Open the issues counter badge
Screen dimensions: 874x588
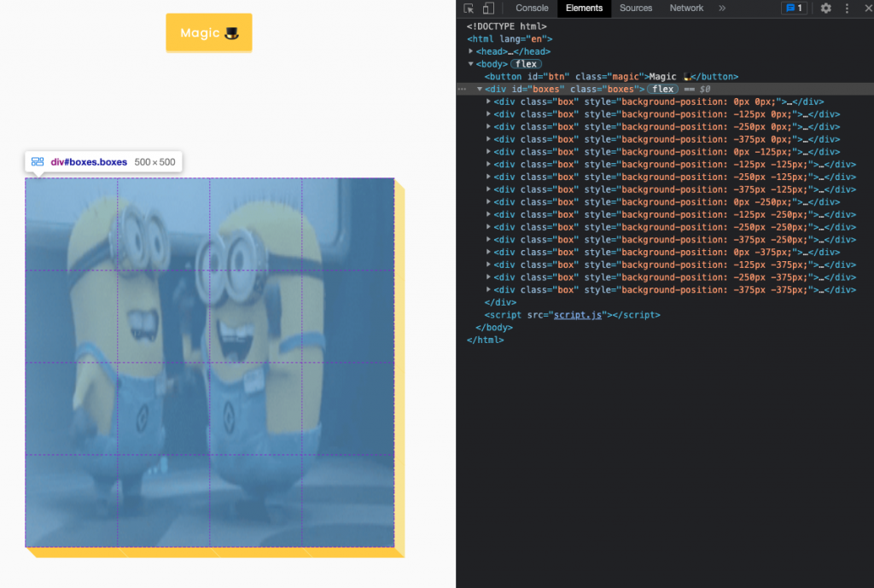(794, 9)
